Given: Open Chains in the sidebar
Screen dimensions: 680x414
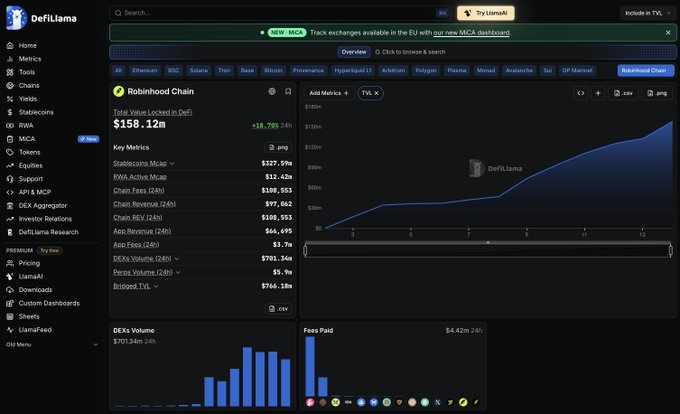Looking at the screenshot, I should pos(29,85).
